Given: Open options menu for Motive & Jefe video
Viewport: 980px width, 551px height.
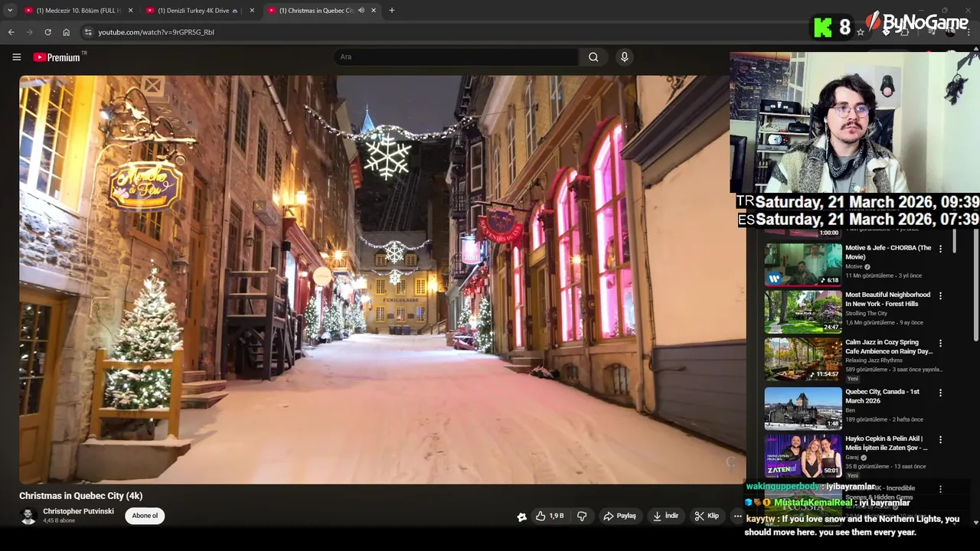Looking at the screenshot, I should pyautogui.click(x=940, y=249).
